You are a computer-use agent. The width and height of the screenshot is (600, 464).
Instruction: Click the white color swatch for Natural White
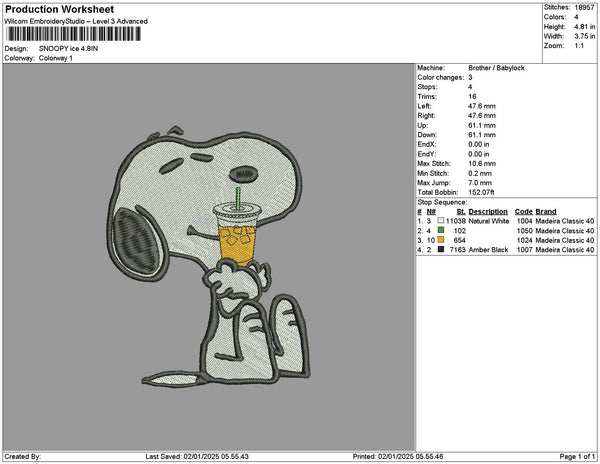441,221
